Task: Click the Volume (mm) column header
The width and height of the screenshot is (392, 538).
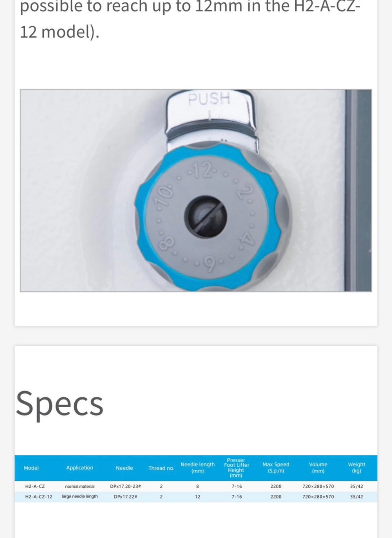Action: tap(318, 468)
